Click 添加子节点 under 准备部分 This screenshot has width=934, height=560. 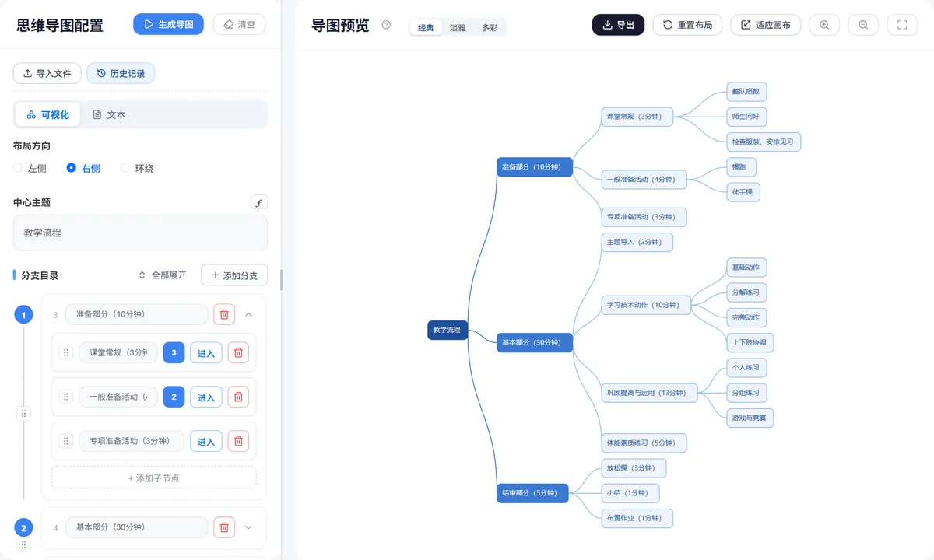click(154, 478)
